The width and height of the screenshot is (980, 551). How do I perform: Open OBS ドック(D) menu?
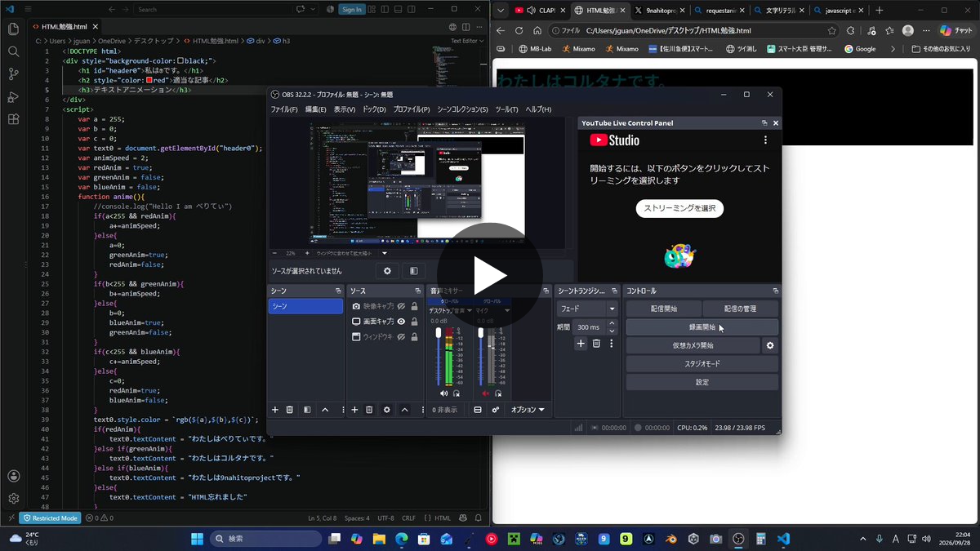pyautogui.click(x=375, y=109)
